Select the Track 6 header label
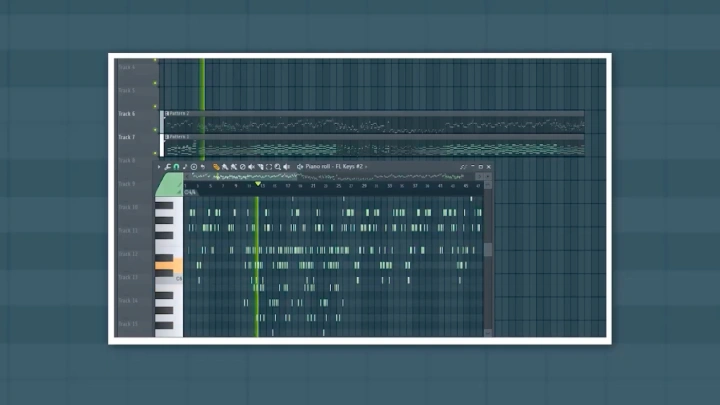Screen dimensions: 720x405 pyautogui.click(x=127, y=114)
